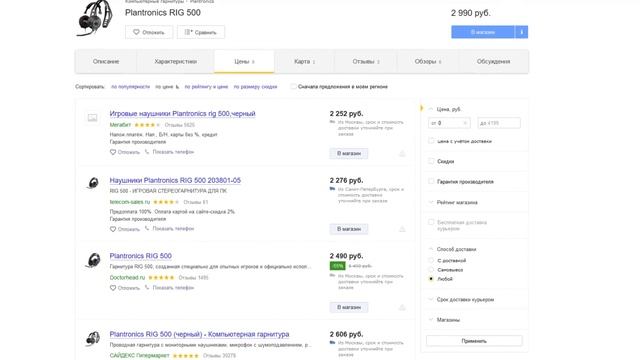Select the Любой delivery radio option

[x=431, y=279]
